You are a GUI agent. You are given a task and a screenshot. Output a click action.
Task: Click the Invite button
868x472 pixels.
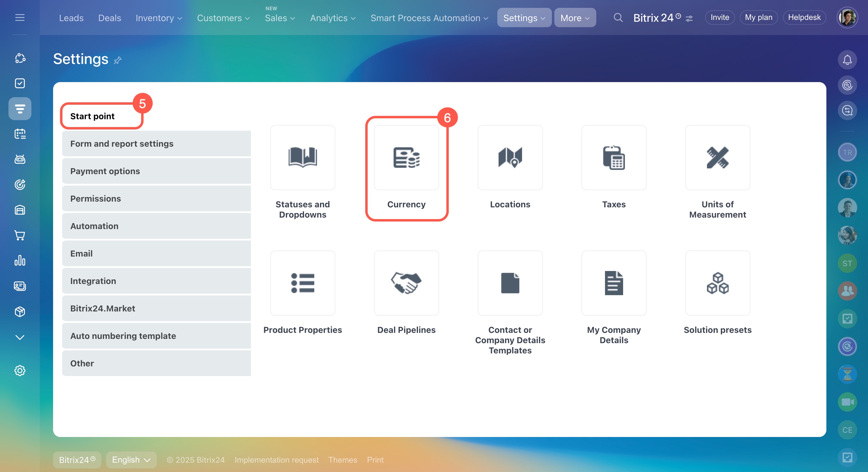click(x=720, y=18)
